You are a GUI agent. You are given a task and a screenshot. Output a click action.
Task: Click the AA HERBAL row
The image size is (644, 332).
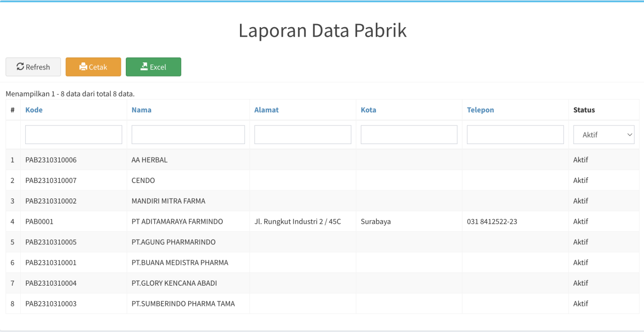tap(149, 160)
